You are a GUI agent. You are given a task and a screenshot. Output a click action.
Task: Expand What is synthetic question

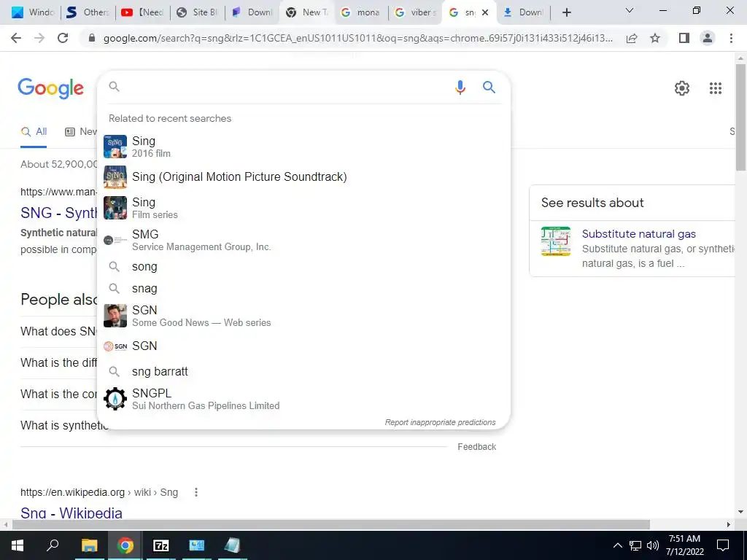click(x=64, y=425)
